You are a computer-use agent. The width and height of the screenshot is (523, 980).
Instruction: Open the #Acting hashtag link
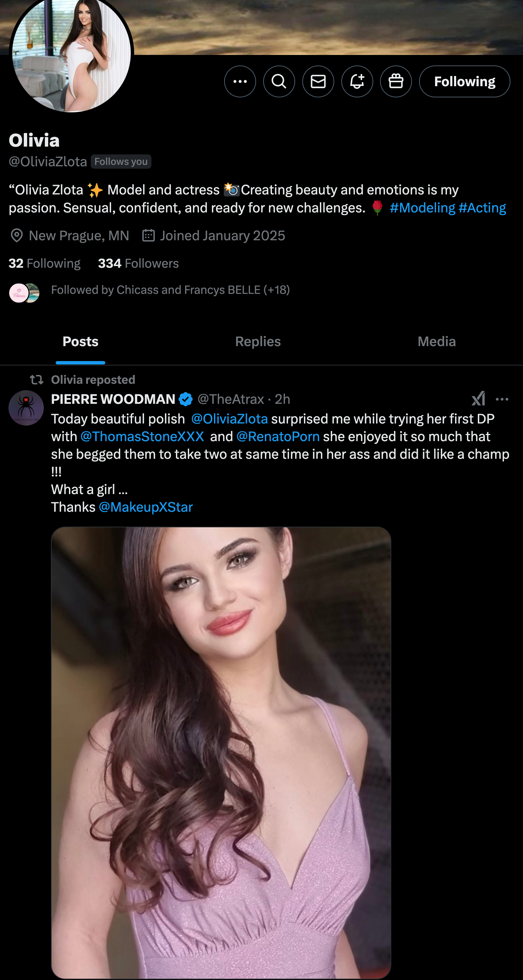pos(482,208)
